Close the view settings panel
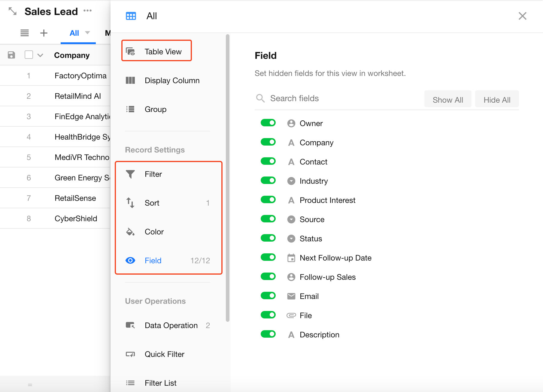The image size is (543, 392). point(522,16)
